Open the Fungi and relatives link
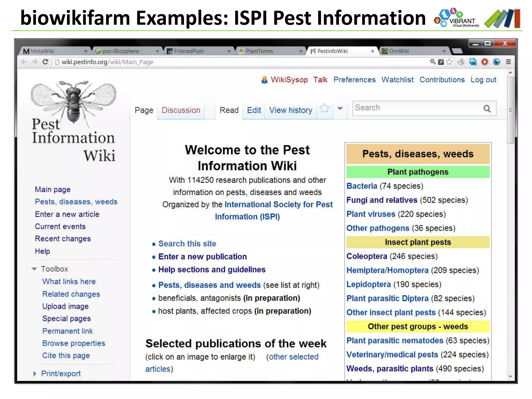Image resolution: width=532 pixels, height=399 pixels. [x=382, y=200]
